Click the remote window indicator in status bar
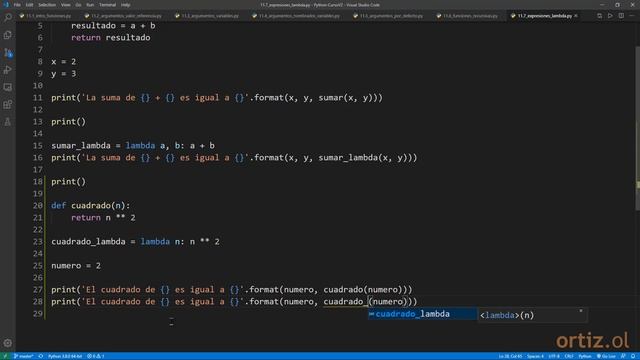The height and width of the screenshot is (360, 640). tap(5, 356)
